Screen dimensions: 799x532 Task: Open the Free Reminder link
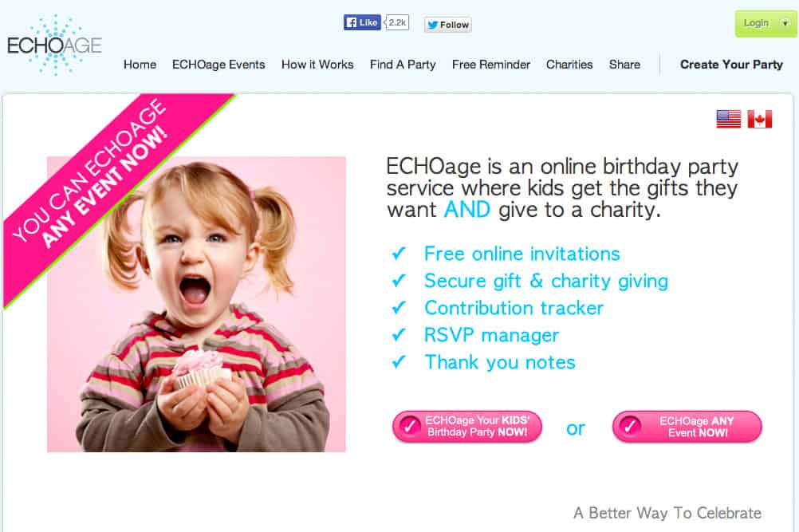[x=491, y=65]
